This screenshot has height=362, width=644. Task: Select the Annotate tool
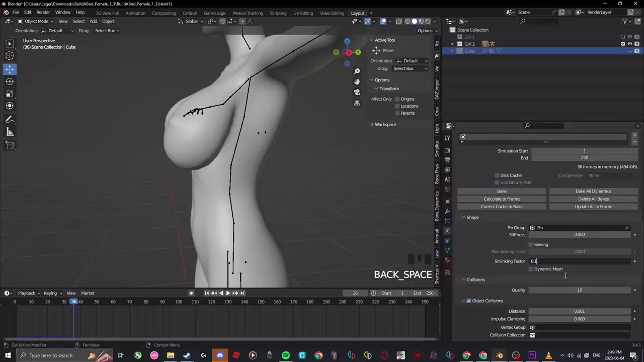10,120
